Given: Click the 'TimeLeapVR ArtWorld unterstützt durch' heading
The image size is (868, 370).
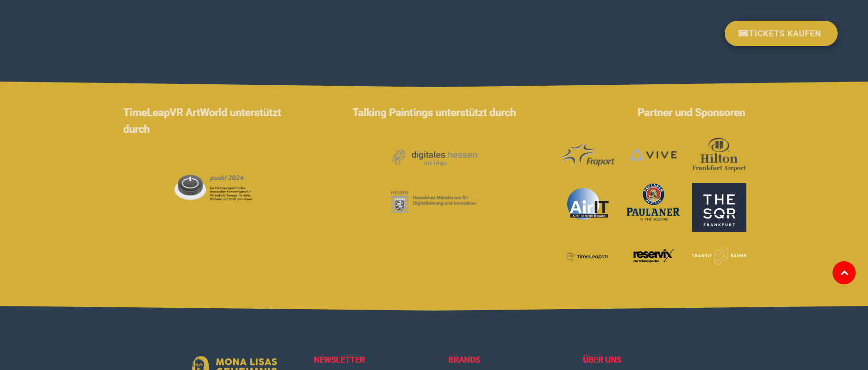Looking at the screenshot, I should pyautogui.click(x=202, y=121).
